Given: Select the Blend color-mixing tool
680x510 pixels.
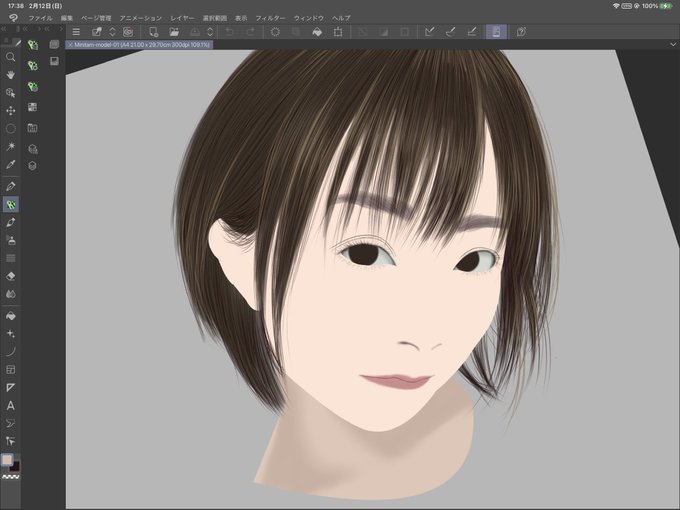Looking at the screenshot, I should (x=11, y=294).
